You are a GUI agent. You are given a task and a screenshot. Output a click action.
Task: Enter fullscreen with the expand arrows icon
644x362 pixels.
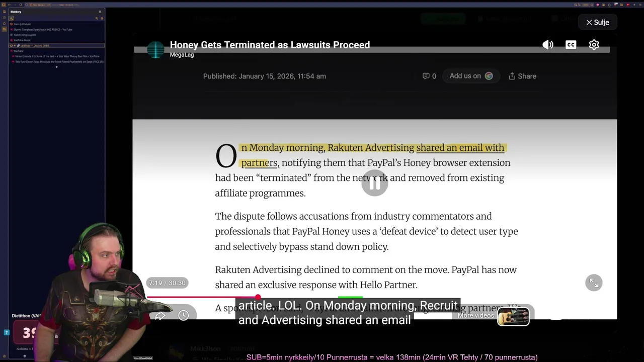(x=594, y=283)
